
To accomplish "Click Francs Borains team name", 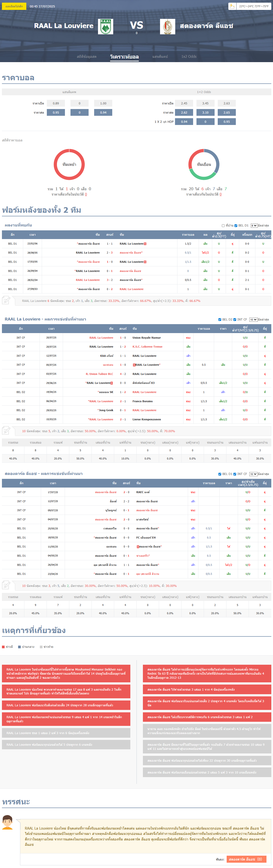I will click(x=142, y=401).
